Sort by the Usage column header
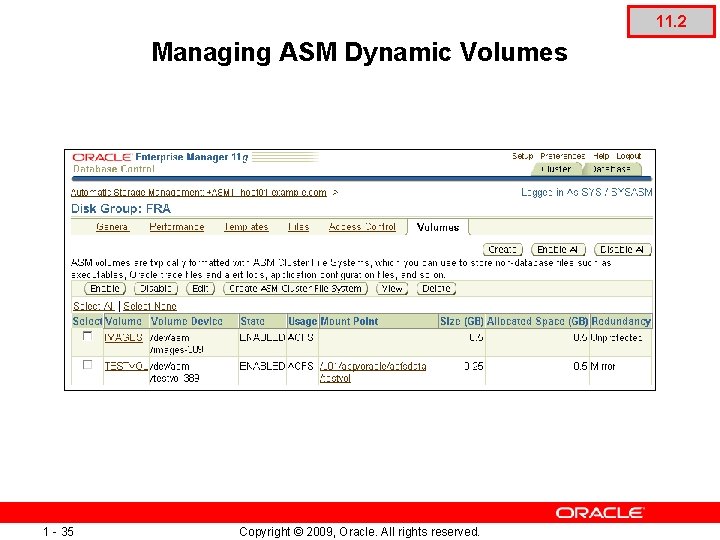The height and width of the screenshot is (540, 720). [x=303, y=321]
